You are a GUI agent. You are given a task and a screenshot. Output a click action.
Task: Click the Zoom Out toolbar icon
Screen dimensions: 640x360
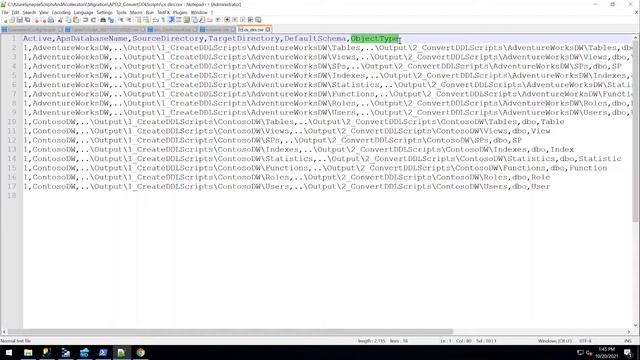[x=129, y=20]
